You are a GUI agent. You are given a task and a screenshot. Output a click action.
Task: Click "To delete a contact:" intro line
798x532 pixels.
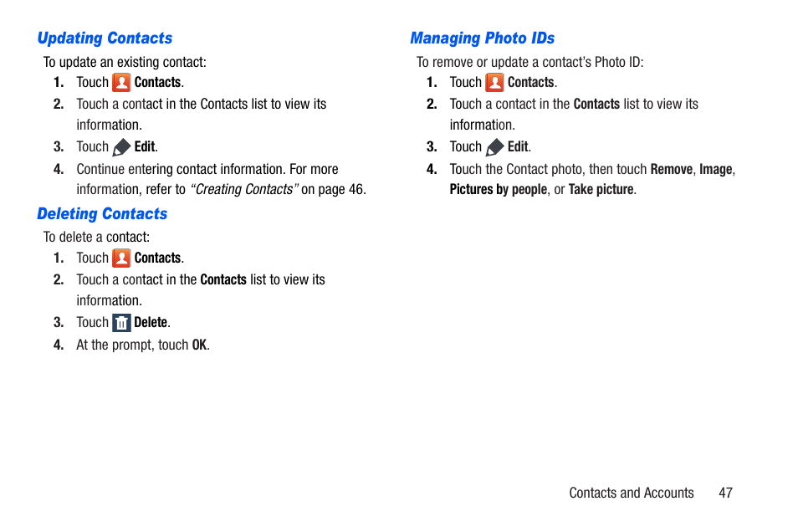point(97,238)
